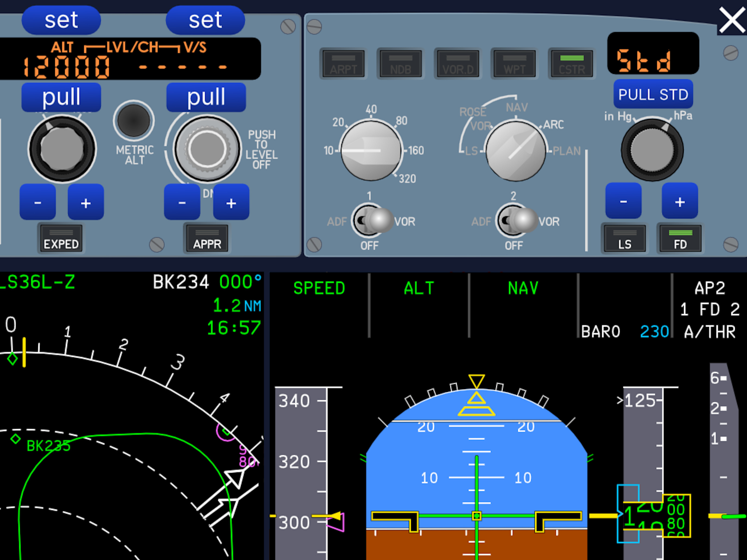The image size is (747, 560).
Task: Click pull button above altitude knob
Action: (61, 97)
